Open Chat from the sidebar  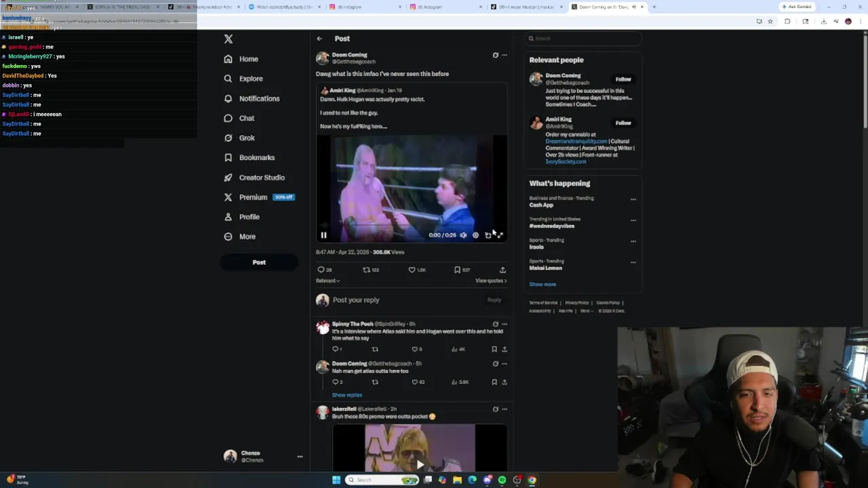click(x=239, y=118)
